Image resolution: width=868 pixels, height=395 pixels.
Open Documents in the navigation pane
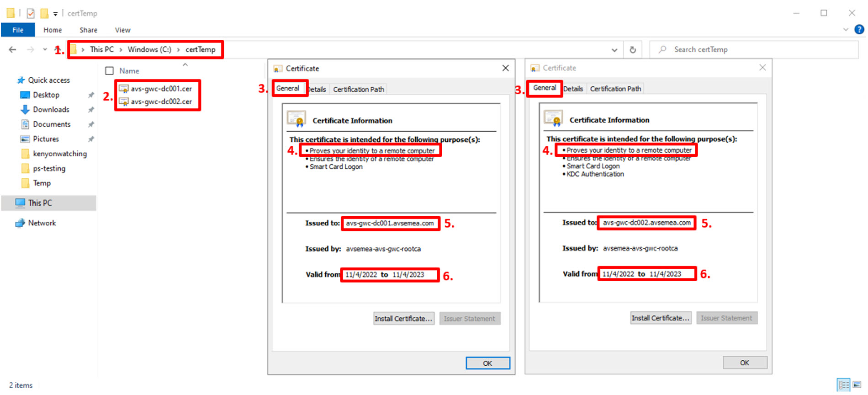tap(52, 124)
